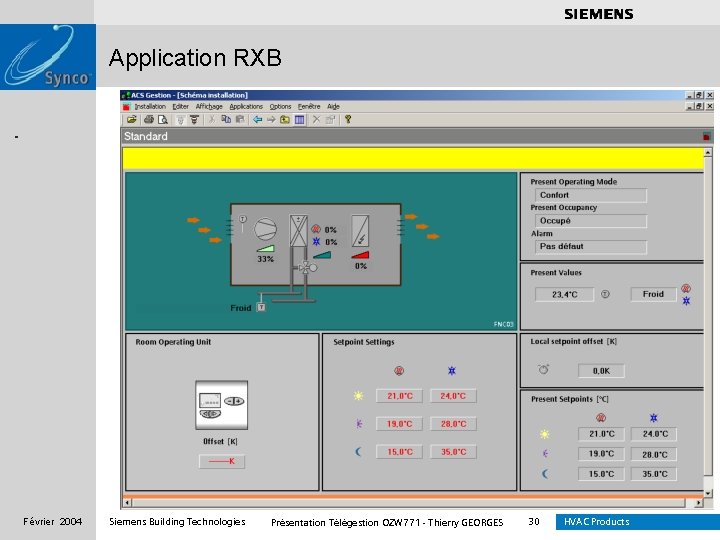Click Present Setpoints value 15.0°C
This screenshot has width=720, height=540.
(x=601, y=474)
